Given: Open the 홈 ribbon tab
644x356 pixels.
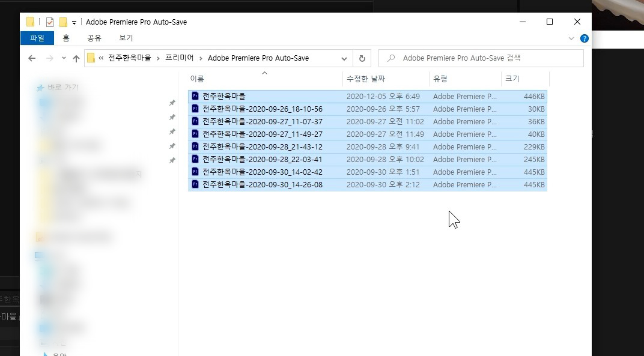Looking at the screenshot, I should click(66, 38).
